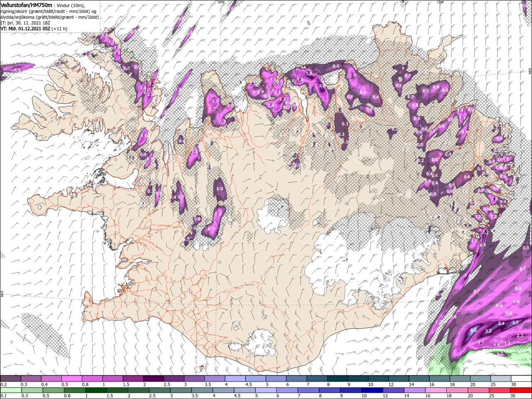The width and height of the screenshot is (532, 399).
Task: Click the slydda/snjókoma legend description line
Action: [x=49, y=17]
